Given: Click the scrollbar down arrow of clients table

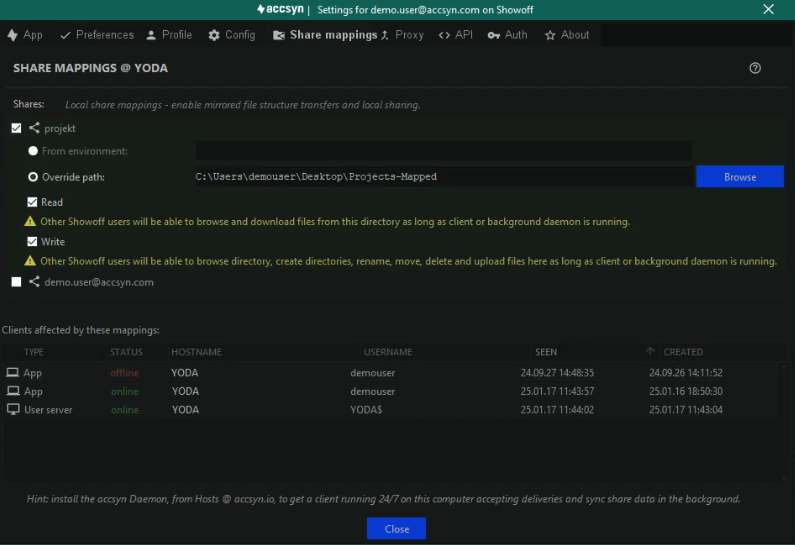Looking at the screenshot, I should [784, 478].
